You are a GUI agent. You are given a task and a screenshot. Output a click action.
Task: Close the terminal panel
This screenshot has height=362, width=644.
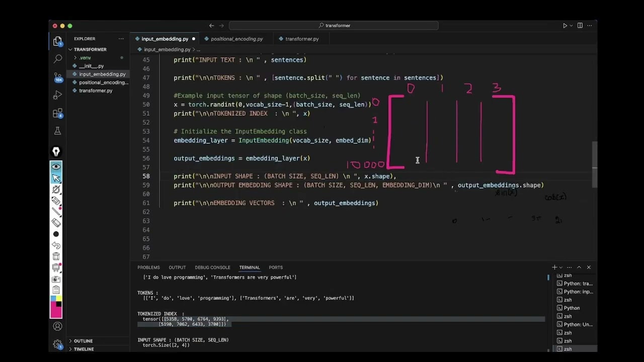pos(589,267)
